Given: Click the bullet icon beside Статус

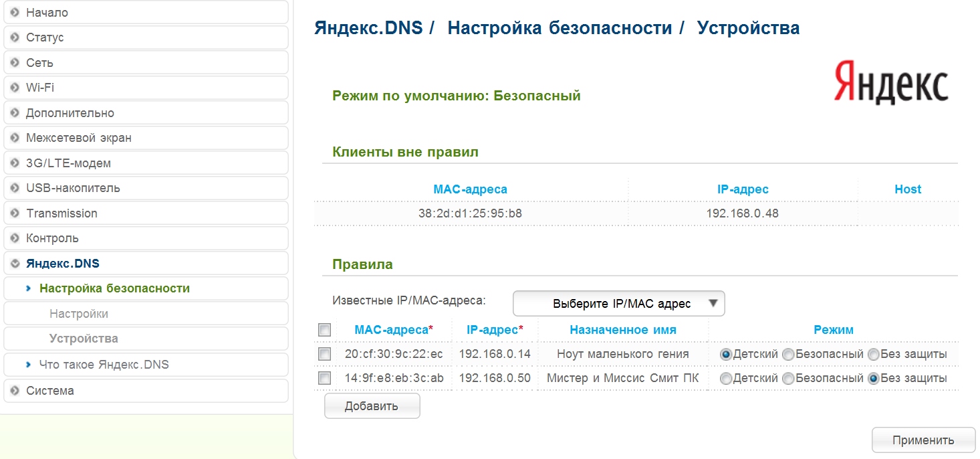Looking at the screenshot, I should click(x=15, y=37).
